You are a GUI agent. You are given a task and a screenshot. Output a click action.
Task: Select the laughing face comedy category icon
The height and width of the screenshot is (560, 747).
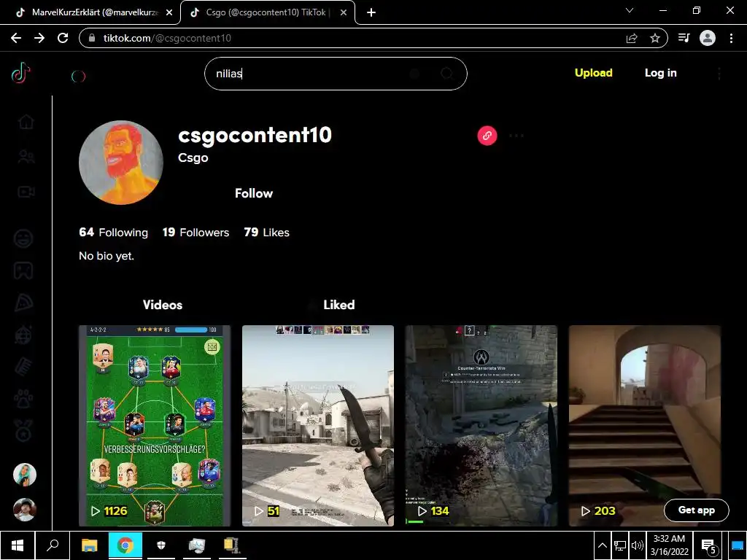click(x=23, y=238)
